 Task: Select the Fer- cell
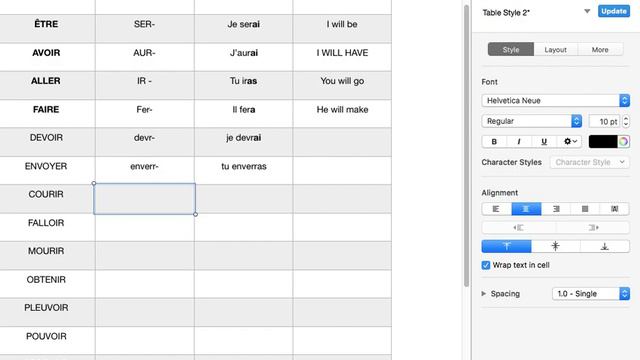coord(144,113)
